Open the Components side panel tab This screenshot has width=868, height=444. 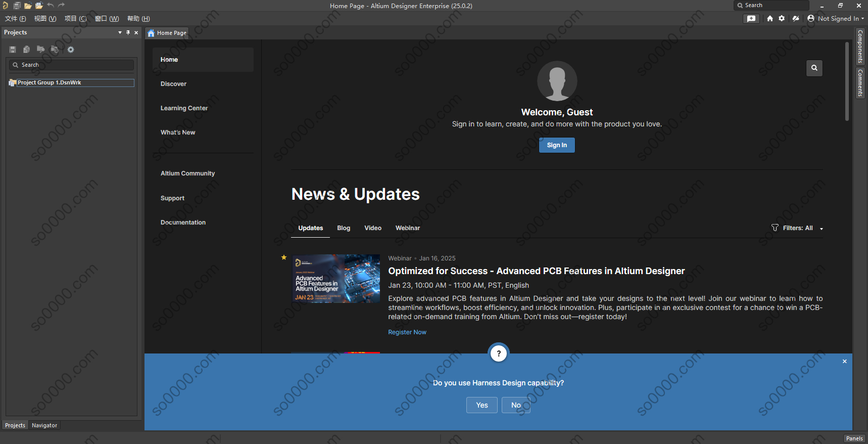(860, 47)
